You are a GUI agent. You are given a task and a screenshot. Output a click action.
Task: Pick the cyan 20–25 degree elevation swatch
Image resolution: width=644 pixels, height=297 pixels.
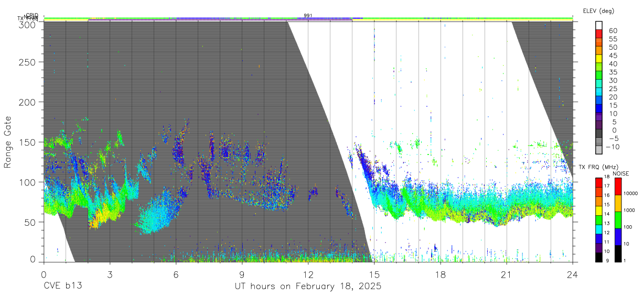coord(599,93)
